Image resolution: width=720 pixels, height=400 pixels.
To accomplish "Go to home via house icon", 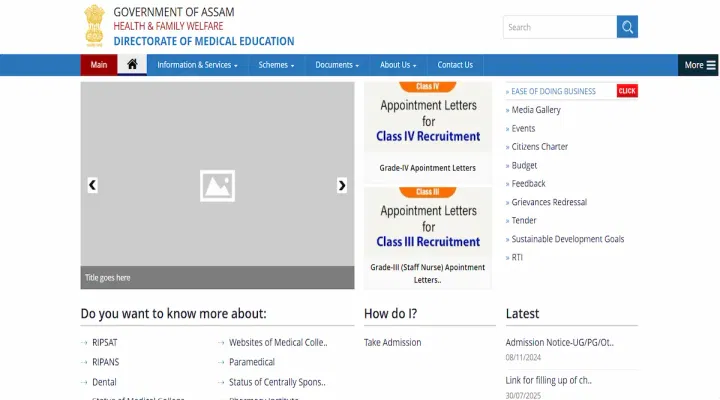I will click(x=132, y=65).
